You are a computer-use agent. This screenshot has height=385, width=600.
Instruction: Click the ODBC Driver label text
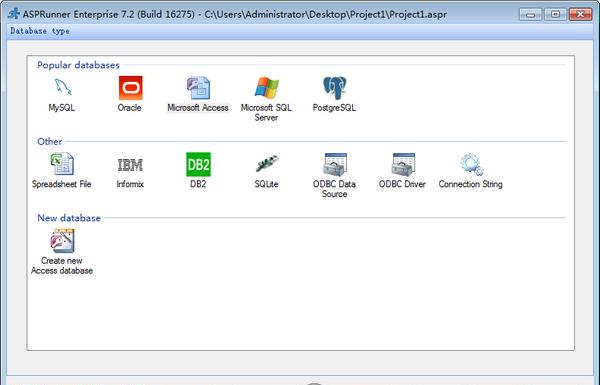click(x=402, y=184)
